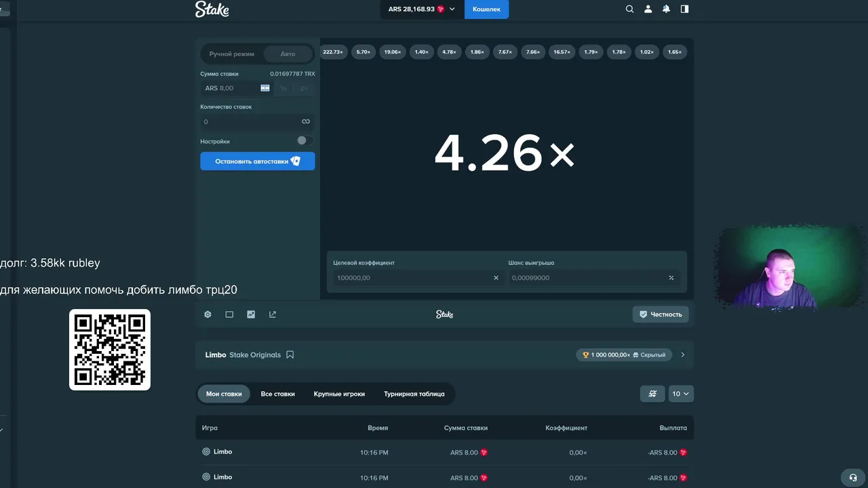The image size is (868, 488).
Task: Click the Argentina flag currency icon
Action: pos(265,88)
